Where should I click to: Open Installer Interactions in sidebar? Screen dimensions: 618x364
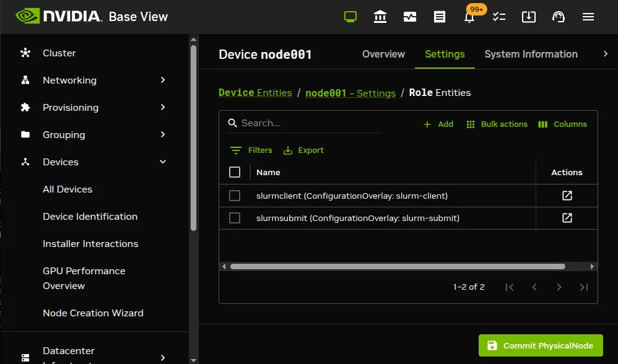[x=90, y=243]
